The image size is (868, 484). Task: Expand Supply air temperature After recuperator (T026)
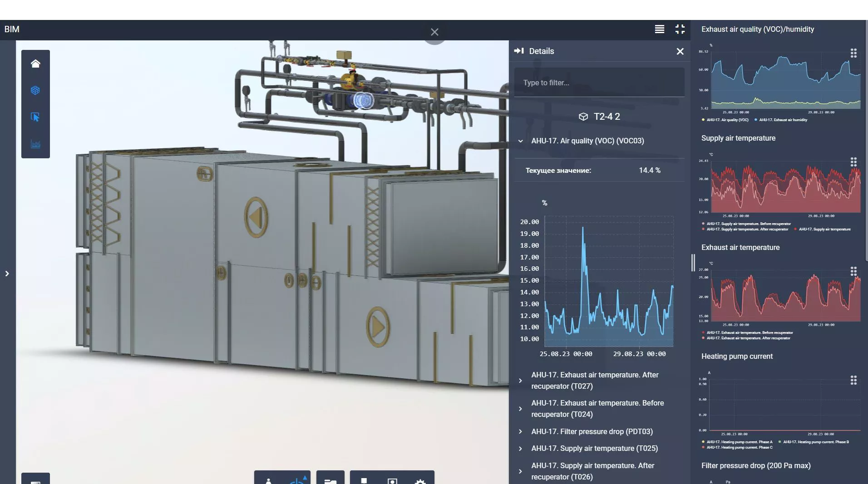click(520, 471)
